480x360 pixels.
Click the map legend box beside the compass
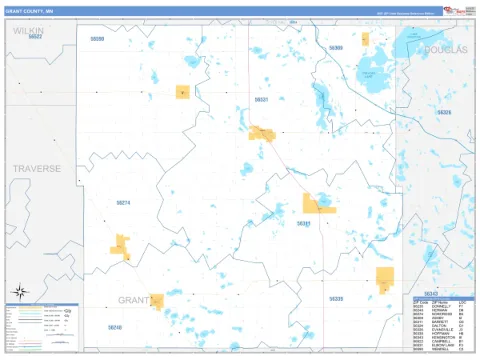point(42,327)
